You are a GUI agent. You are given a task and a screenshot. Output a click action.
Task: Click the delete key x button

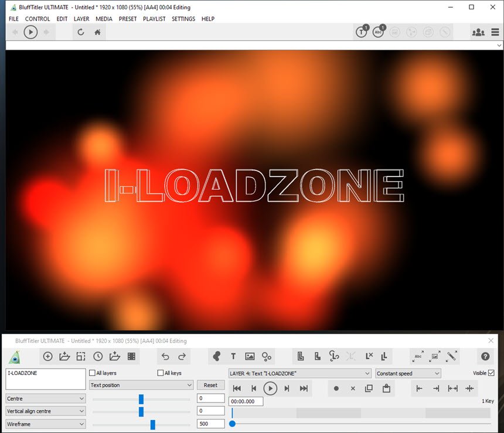pyautogui.click(x=353, y=388)
